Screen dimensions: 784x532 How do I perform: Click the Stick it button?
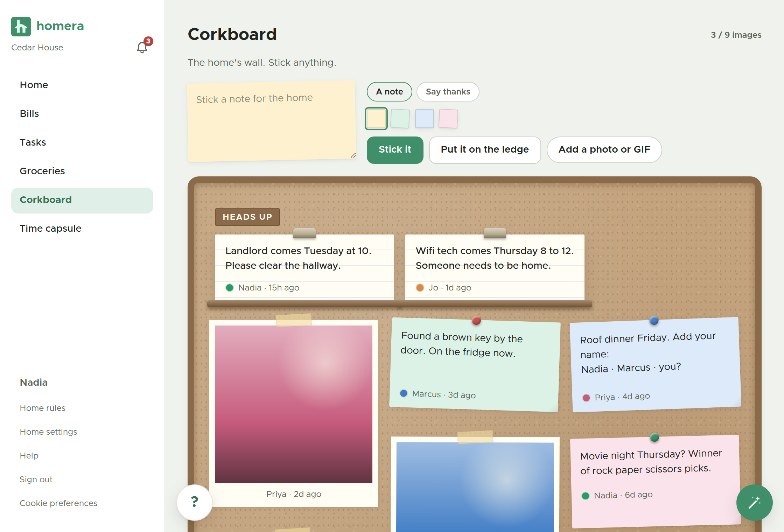pos(395,150)
